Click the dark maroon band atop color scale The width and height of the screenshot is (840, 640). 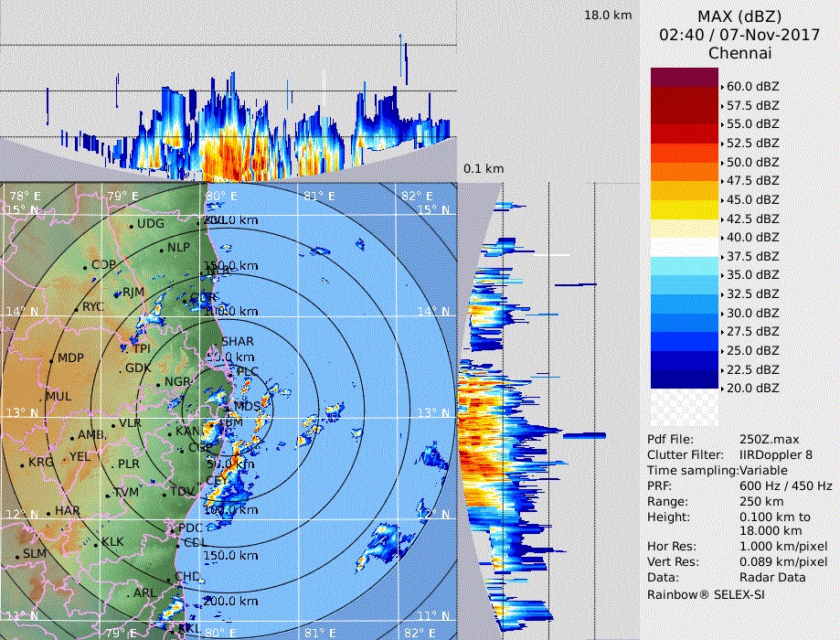tap(684, 77)
